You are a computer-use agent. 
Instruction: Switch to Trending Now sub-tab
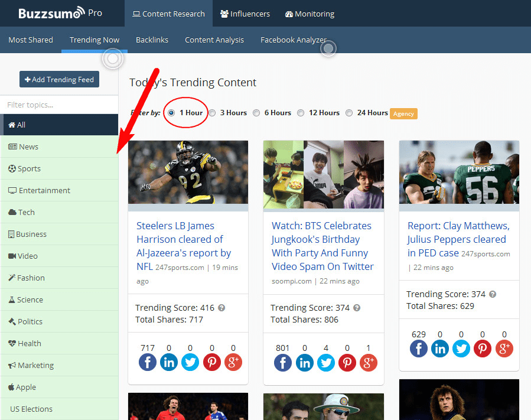(95, 40)
